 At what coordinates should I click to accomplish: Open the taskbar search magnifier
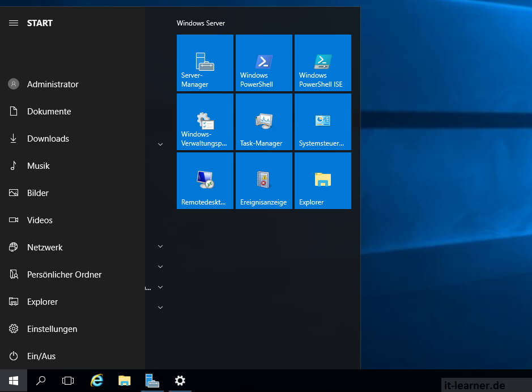coord(41,381)
